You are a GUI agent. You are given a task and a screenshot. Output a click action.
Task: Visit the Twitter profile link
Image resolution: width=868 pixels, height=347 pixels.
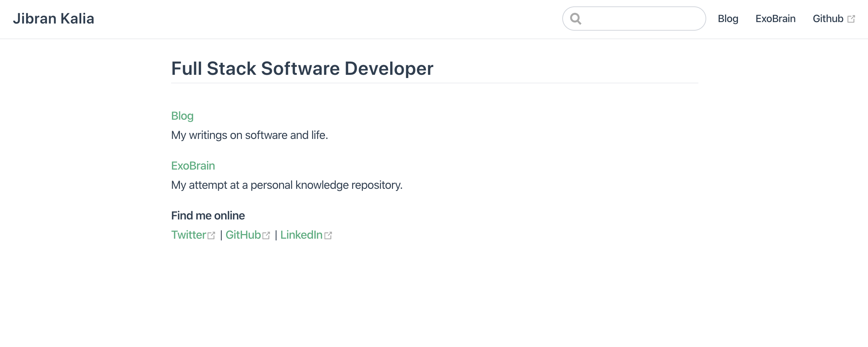pyautogui.click(x=188, y=235)
